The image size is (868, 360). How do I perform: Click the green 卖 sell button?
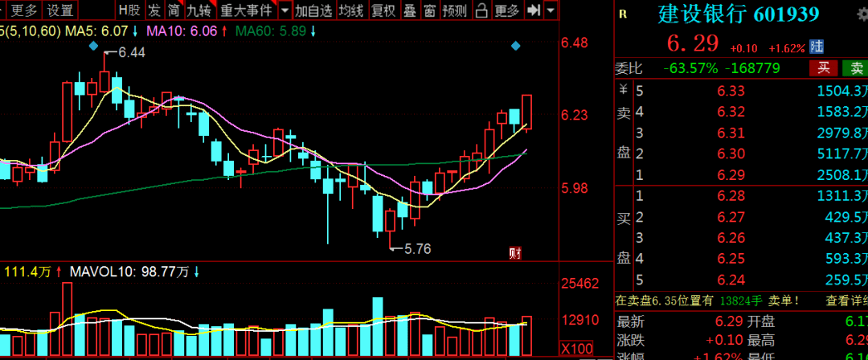click(855, 68)
